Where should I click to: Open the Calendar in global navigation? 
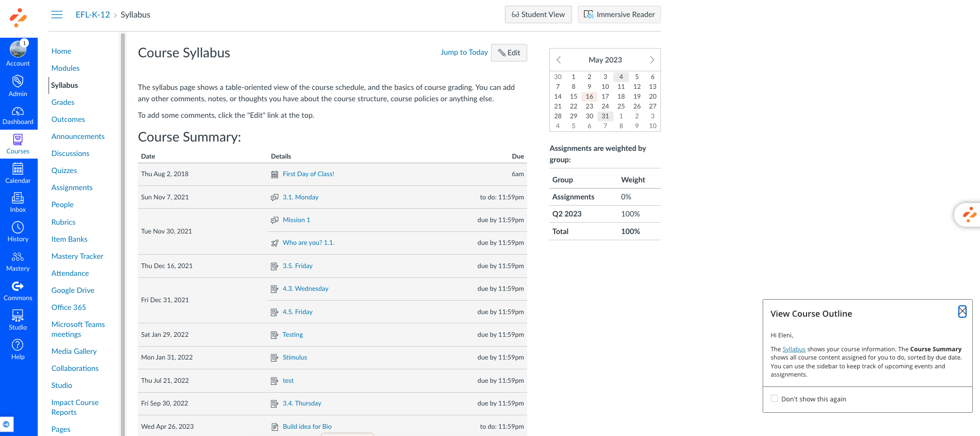click(18, 174)
